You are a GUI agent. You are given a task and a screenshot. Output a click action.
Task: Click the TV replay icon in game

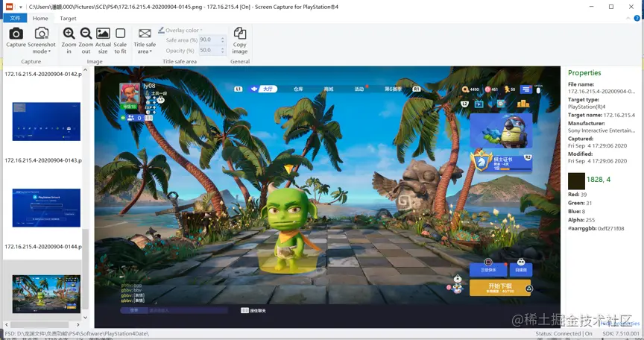tap(479, 104)
